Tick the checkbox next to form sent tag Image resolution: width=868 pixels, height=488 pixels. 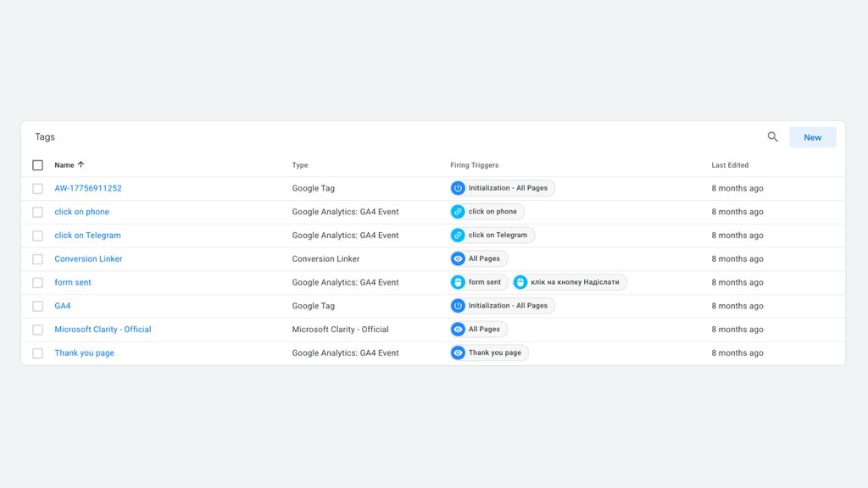[x=37, y=283]
